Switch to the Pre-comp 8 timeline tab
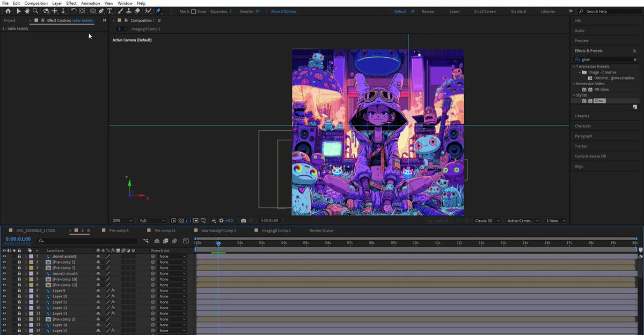644x335 pixels. click(119, 230)
